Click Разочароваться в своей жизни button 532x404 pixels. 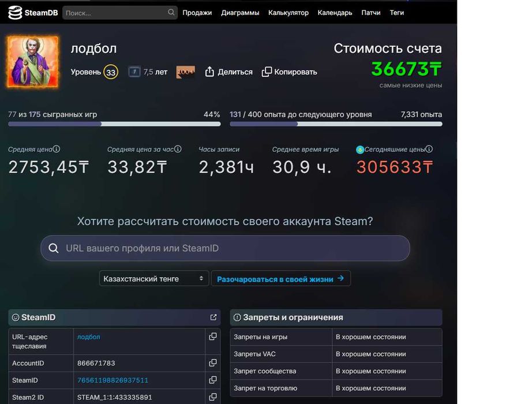coord(280,279)
